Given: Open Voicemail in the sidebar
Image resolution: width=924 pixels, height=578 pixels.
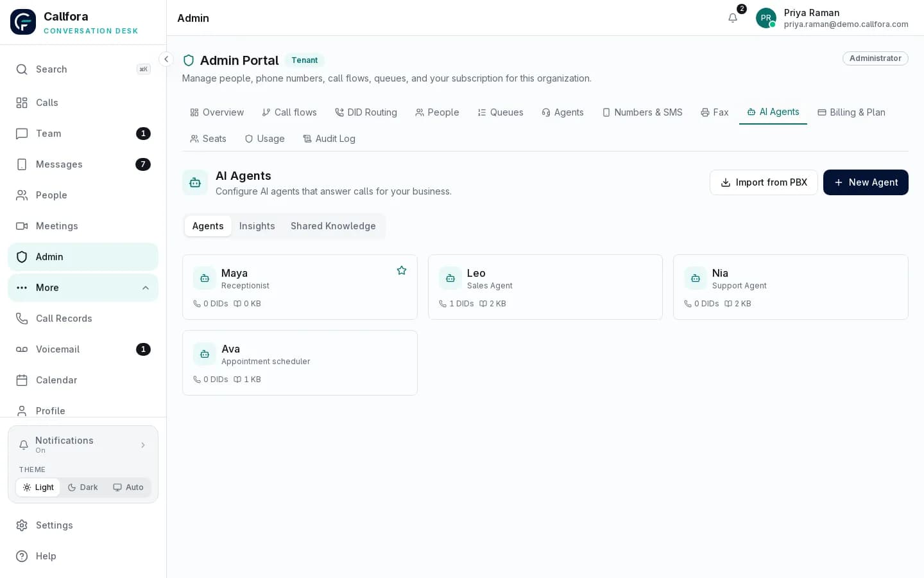Looking at the screenshot, I should 83,349.
